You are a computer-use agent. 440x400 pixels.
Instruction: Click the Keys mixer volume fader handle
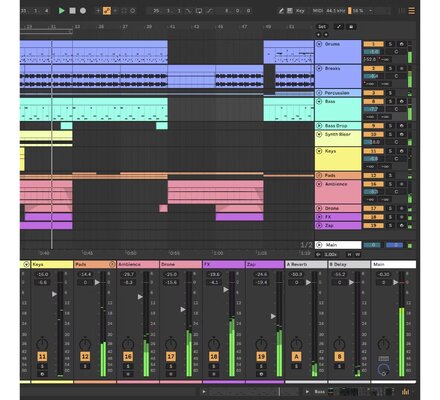tap(54, 294)
